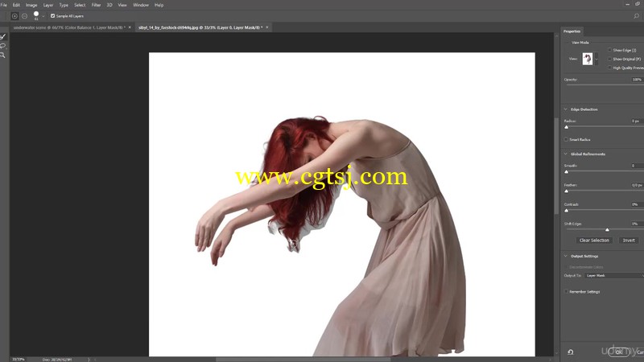Image resolution: width=644 pixels, height=362 pixels.
Task: Click the Feather slider handle
Action: 567,191
